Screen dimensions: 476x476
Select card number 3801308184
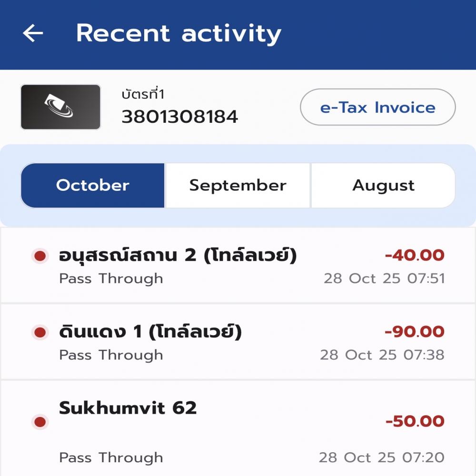179,117
